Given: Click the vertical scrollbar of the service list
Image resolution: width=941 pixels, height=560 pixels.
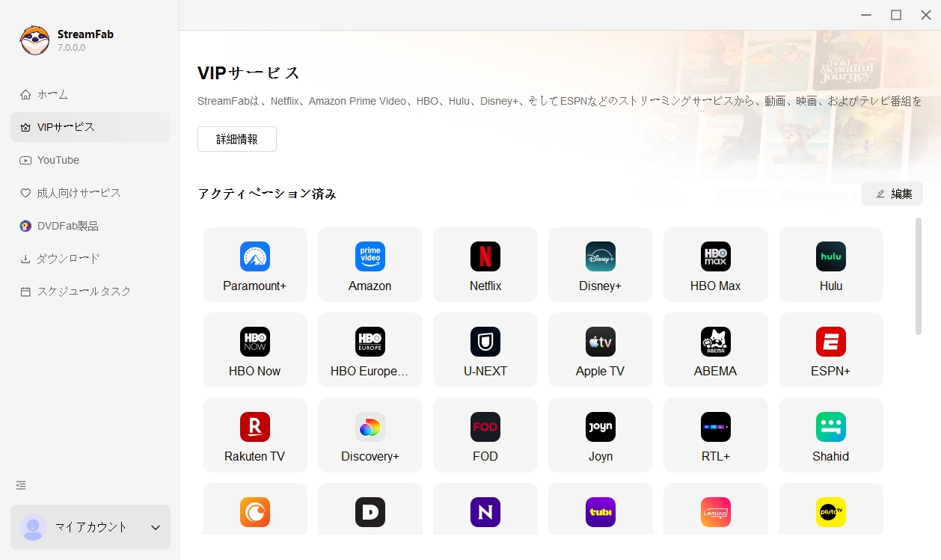Looking at the screenshot, I should (x=918, y=277).
